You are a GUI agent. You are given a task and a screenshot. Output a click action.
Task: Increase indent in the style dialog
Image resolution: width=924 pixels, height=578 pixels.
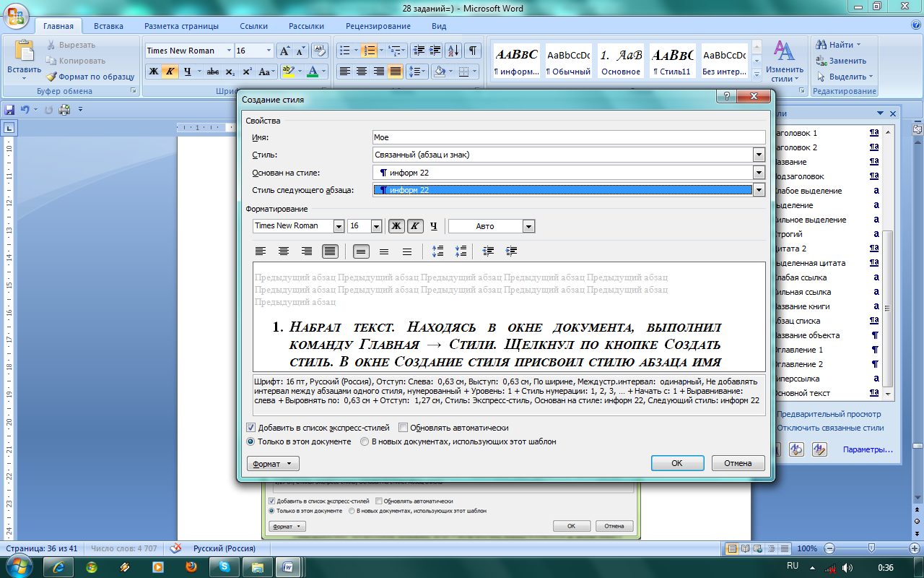(512, 251)
